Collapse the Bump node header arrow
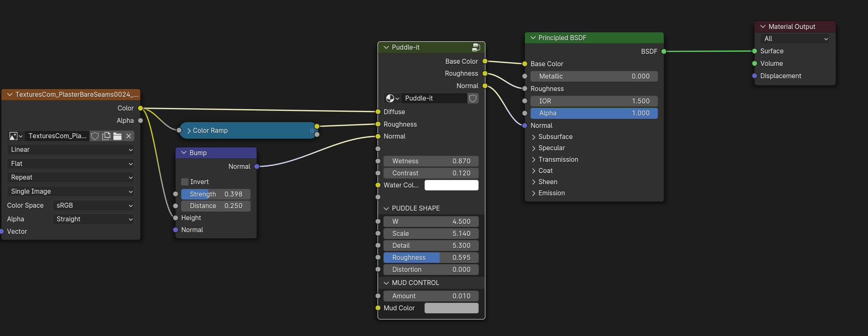The width and height of the screenshot is (868, 336). 184,153
